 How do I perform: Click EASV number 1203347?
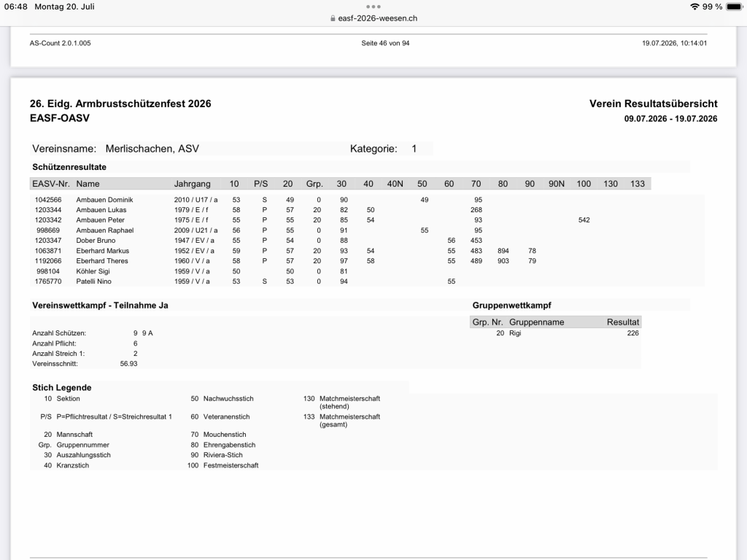[x=47, y=241]
